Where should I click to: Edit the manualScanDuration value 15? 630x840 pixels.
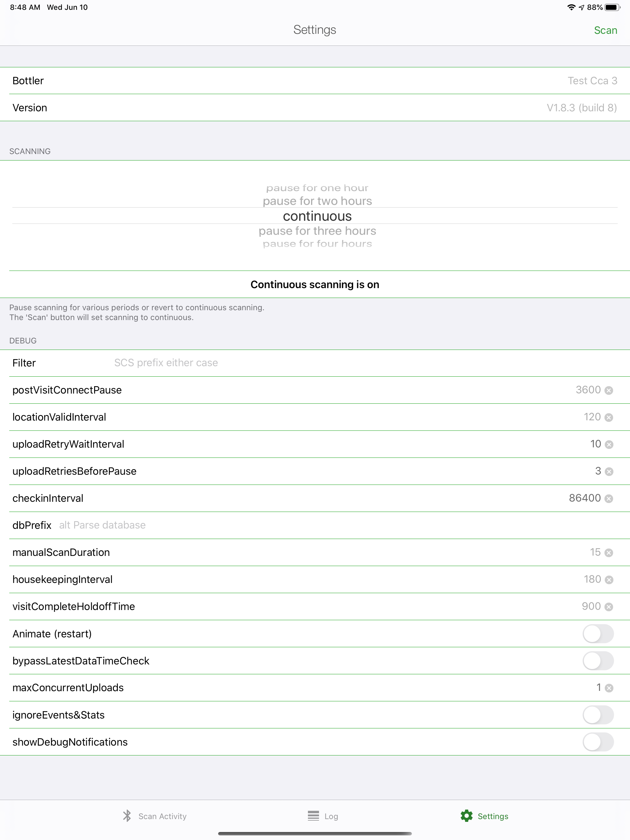click(595, 552)
